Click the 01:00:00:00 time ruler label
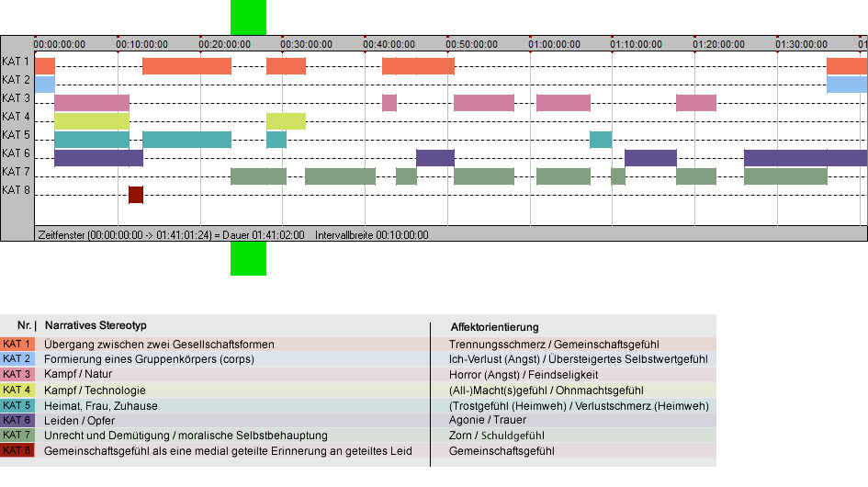This screenshot has width=868, height=487. [x=554, y=44]
